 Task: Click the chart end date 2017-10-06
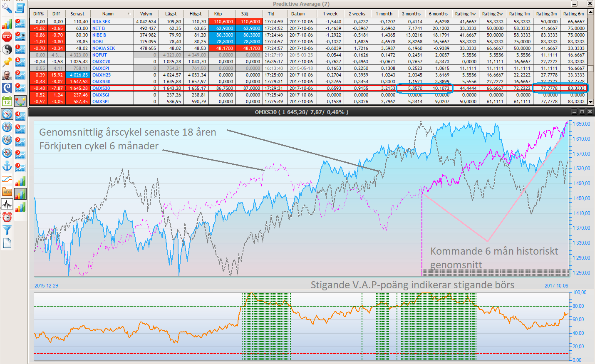(x=556, y=286)
